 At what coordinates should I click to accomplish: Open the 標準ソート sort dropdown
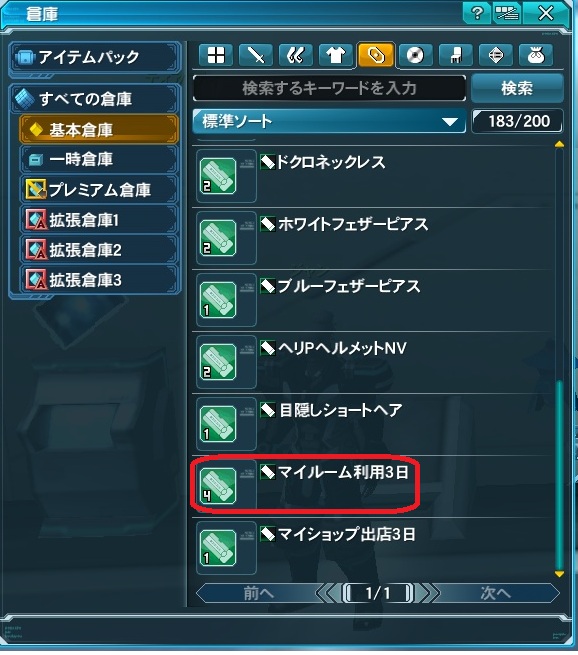click(x=329, y=121)
